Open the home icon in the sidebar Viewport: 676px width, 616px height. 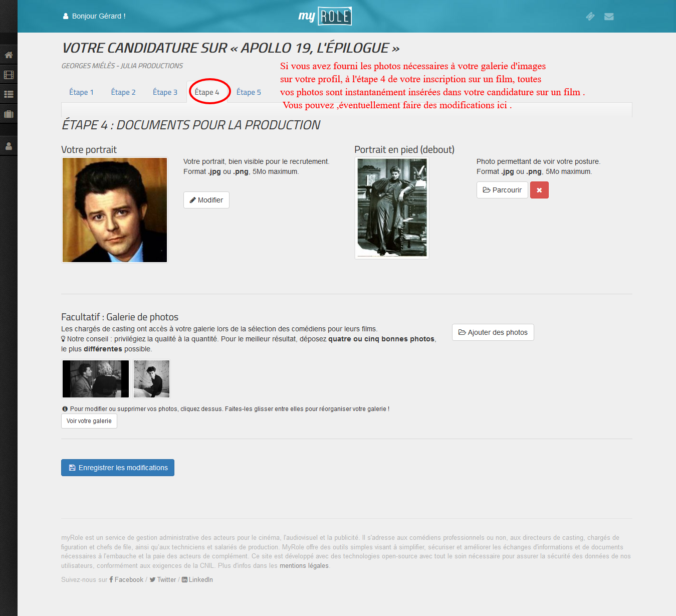(x=9, y=55)
